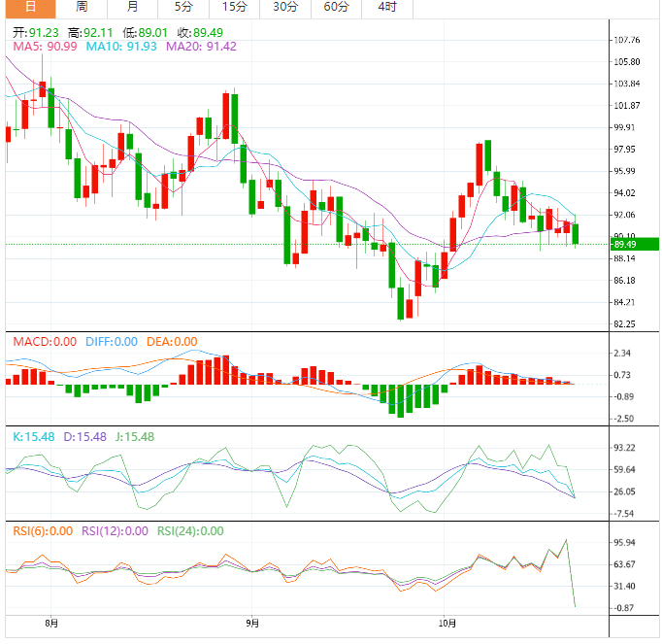
Task: Click the latest green candlestick at chart end
Action: tap(575, 233)
